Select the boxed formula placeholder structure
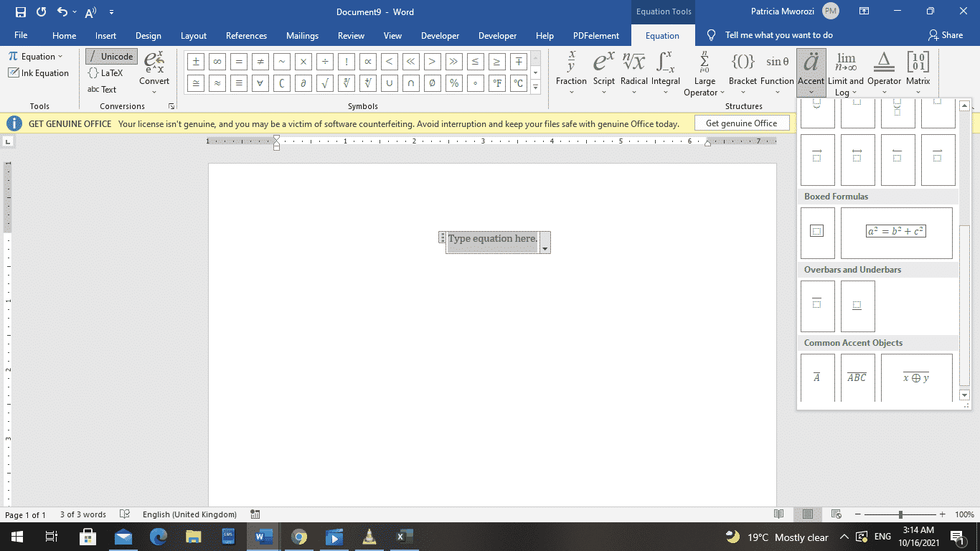Viewport: 980px width, 551px height. pos(818,232)
